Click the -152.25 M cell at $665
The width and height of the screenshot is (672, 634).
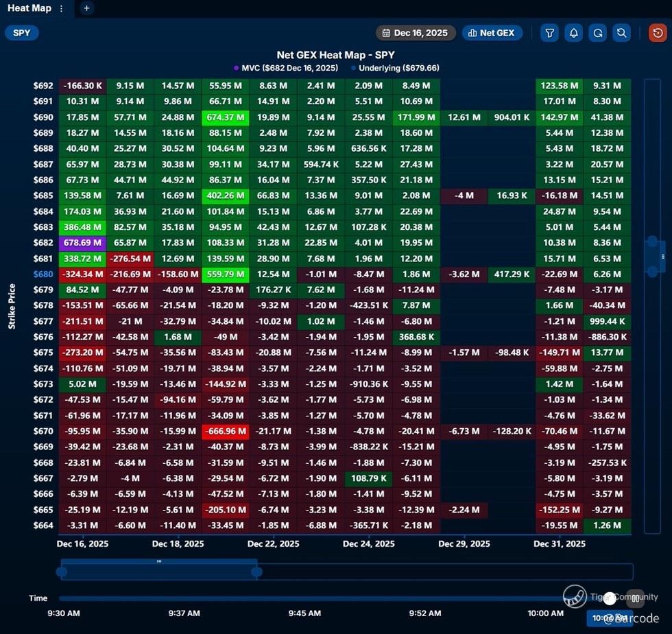[x=560, y=510]
